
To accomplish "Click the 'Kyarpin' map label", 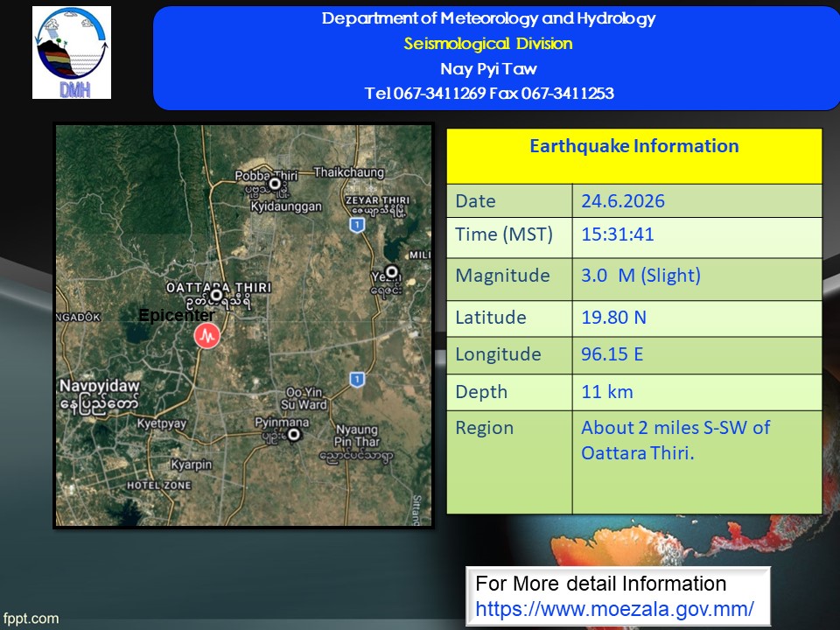I will (192, 465).
